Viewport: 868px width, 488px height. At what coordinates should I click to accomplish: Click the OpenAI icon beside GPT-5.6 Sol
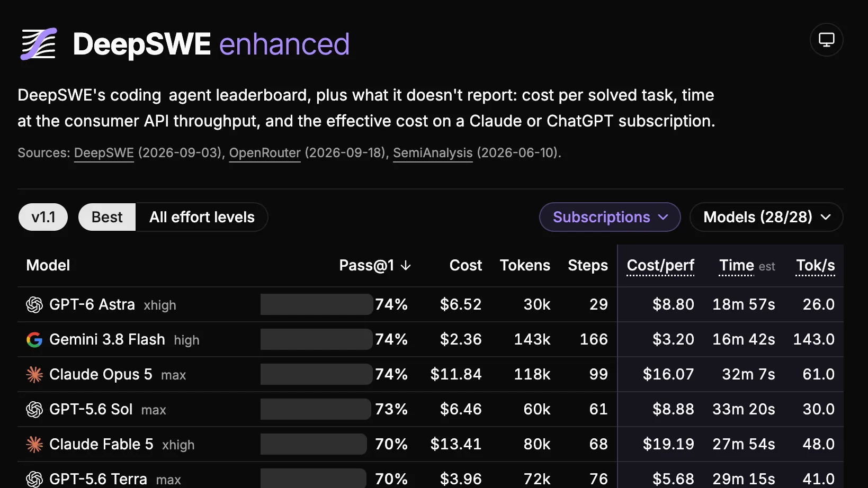pos(34,410)
